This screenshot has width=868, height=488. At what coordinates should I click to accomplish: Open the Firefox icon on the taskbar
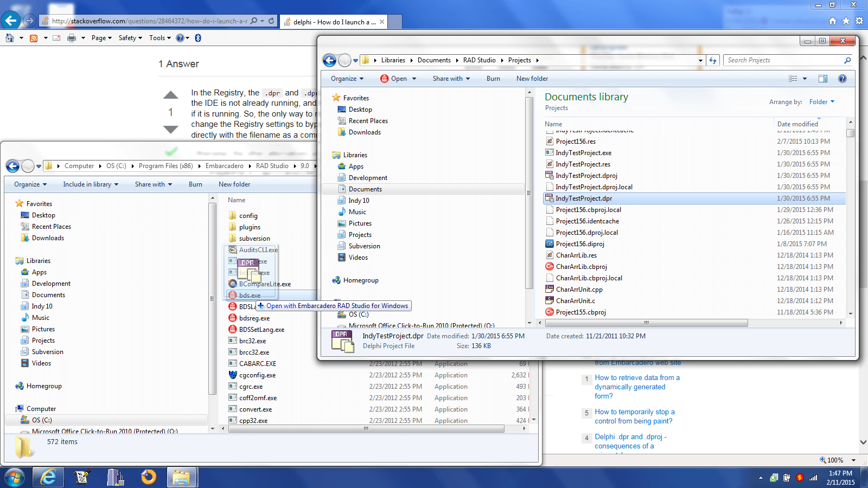click(148, 478)
